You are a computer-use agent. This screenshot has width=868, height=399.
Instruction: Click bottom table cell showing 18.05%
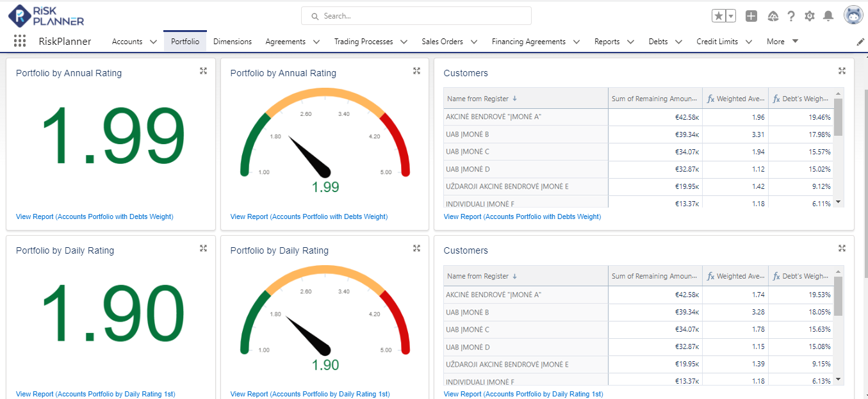tap(801, 312)
